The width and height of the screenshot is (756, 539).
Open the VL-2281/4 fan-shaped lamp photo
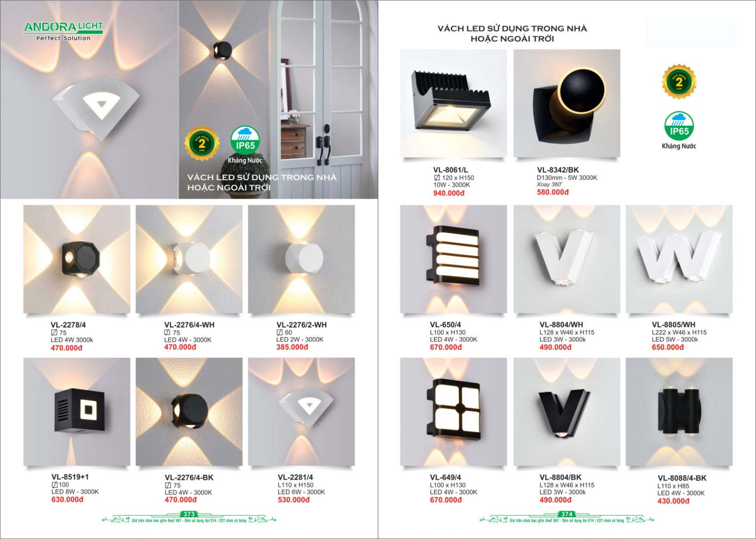(301, 412)
